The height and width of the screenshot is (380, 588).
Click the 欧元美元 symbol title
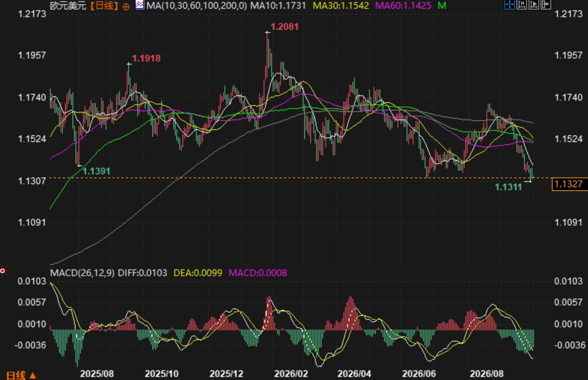tap(68, 6)
